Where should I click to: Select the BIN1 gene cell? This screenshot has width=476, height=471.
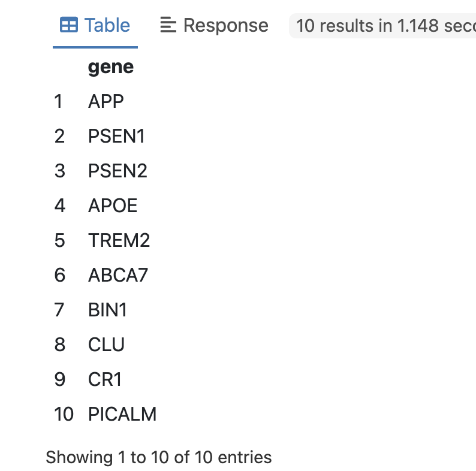pos(107,310)
